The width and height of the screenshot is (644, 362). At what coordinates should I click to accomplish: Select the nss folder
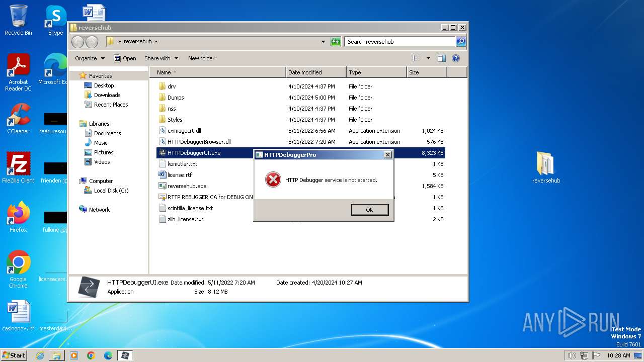(x=172, y=109)
